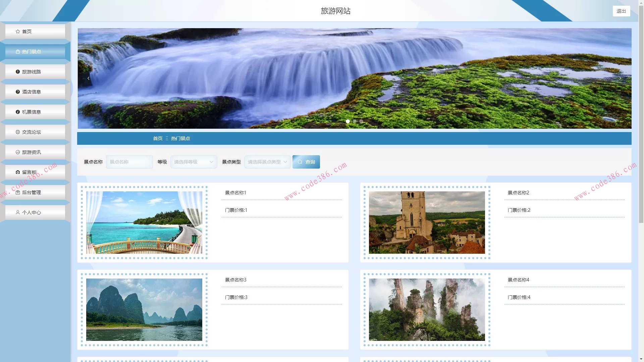This screenshot has width=644, height=362.
Task: Click the smiley icon beside 交流论坛
Action: [x=18, y=132]
